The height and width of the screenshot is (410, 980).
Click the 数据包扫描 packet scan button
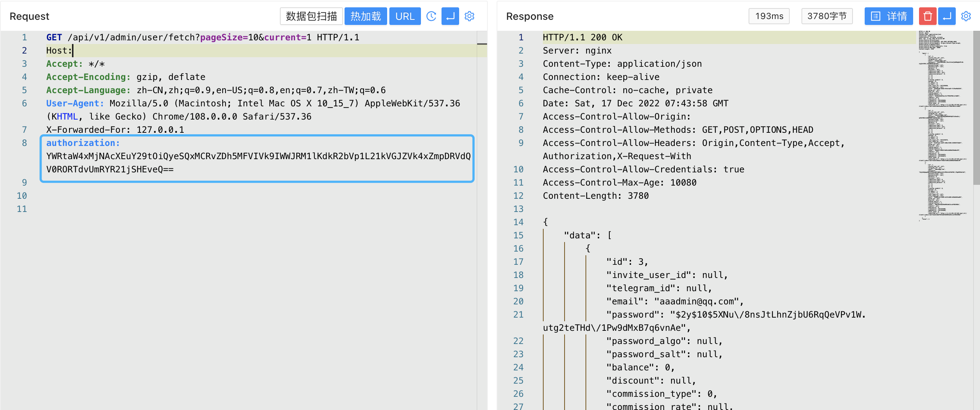click(x=311, y=17)
